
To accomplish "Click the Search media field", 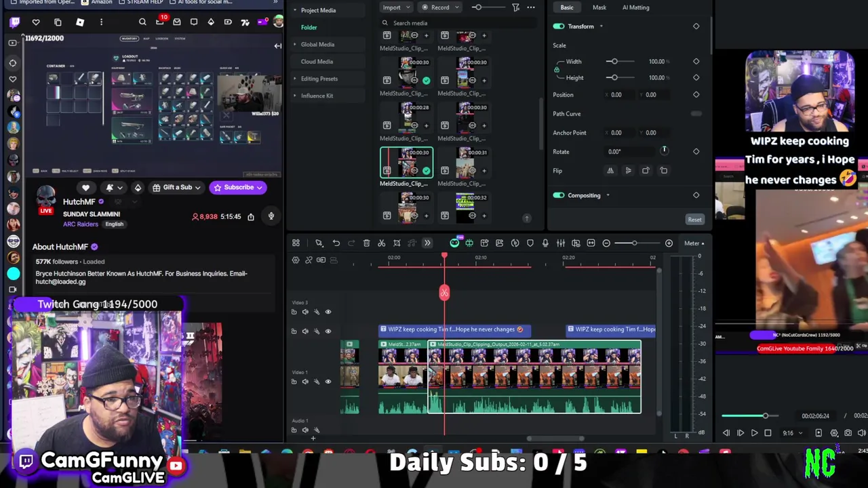I will 458,23.
